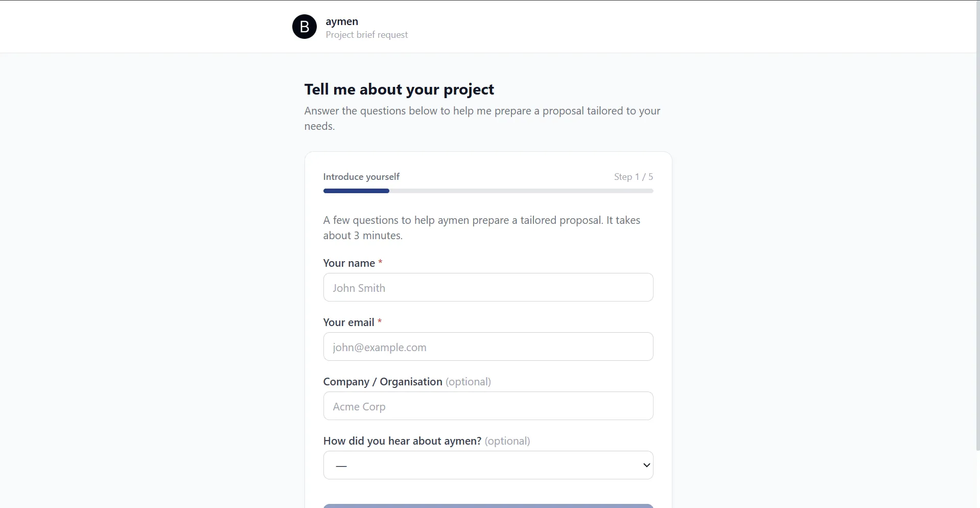Image resolution: width=980 pixels, height=508 pixels.
Task: Click the unfilled gray part of the progress bar
Action: tap(521, 191)
